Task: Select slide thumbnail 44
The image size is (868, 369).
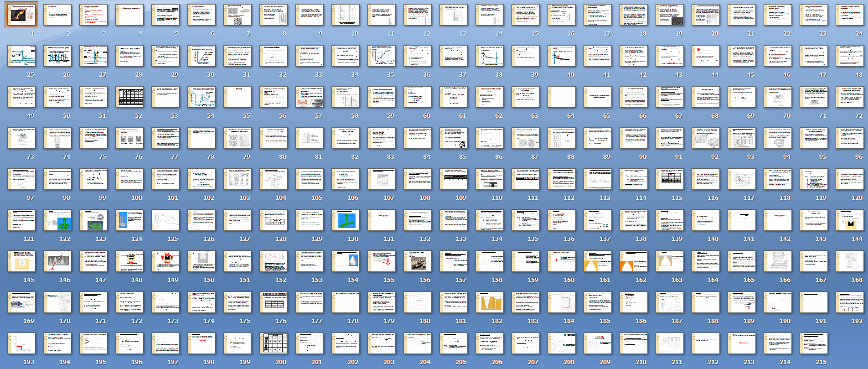Action: click(706, 56)
